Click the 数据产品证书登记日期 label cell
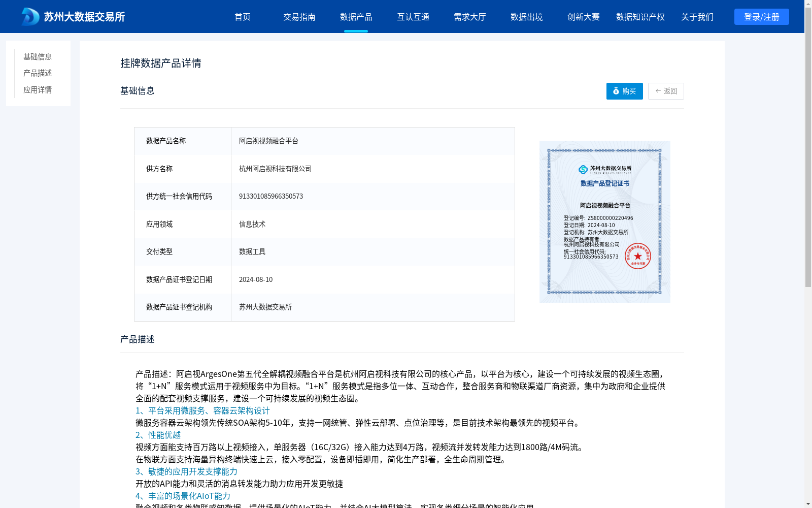812x508 pixels. [x=183, y=279]
